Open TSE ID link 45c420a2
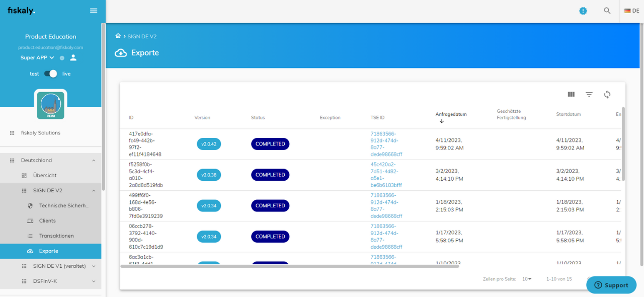This screenshot has width=644, height=297. click(x=386, y=175)
